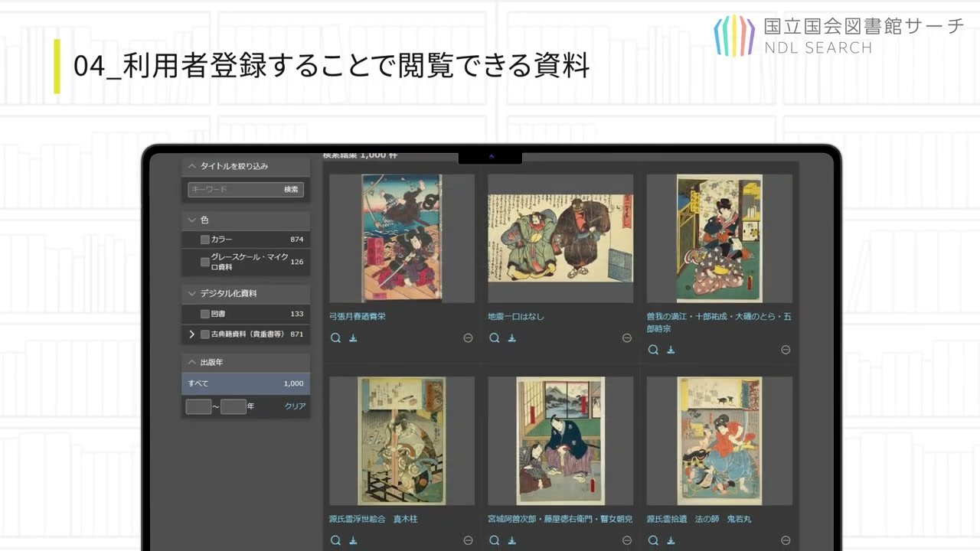
Task: Click download icon under 源氏雲浮世絵合 真木柱
Action: pos(353,540)
